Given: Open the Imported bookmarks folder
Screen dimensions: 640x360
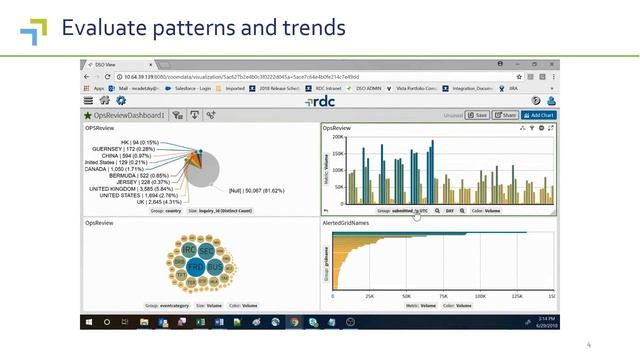Looking at the screenshot, I should 231,88.
